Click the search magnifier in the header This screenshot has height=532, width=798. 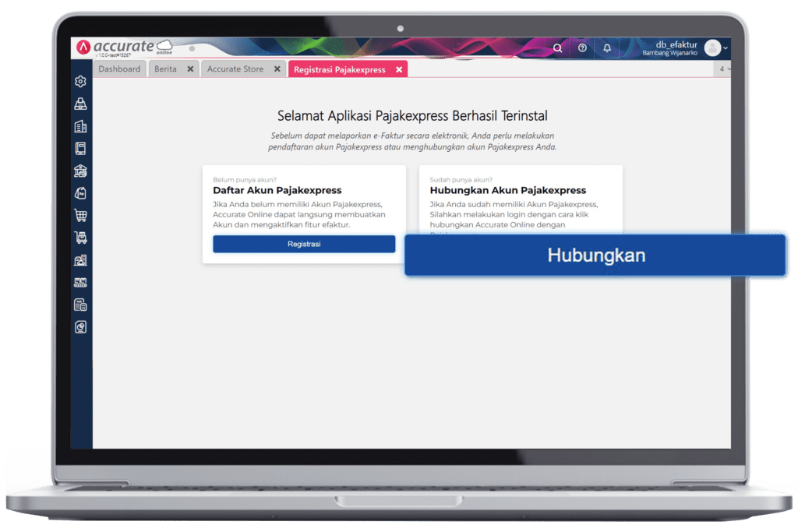coord(558,48)
